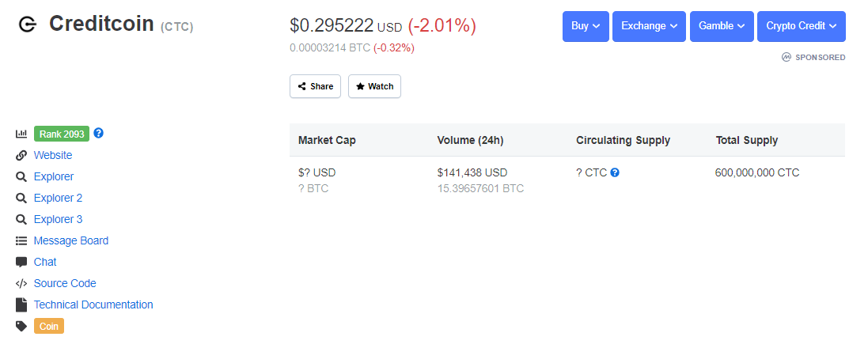This screenshot has height=348, width=868.
Task: Toggle Watch for Creditcoin
Action: coord(374,86)
